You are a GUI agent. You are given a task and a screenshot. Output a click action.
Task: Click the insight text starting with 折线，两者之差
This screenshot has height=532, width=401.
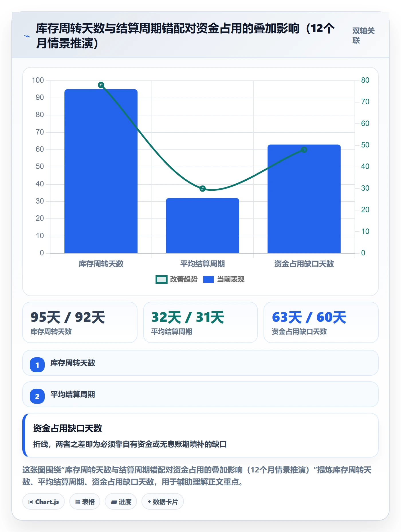pos(130,444)
